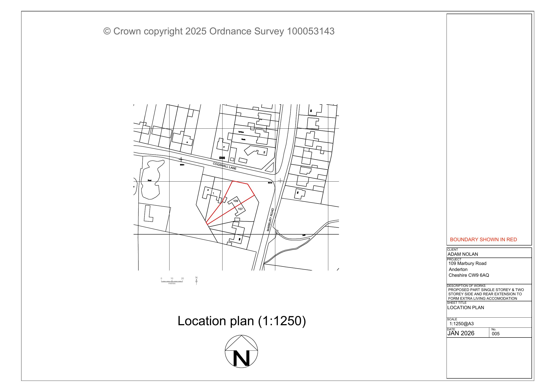Click the small north arrow beside scale bar
Image resolution: width=555 pixels, height=392 pixels.
(196, 280)
